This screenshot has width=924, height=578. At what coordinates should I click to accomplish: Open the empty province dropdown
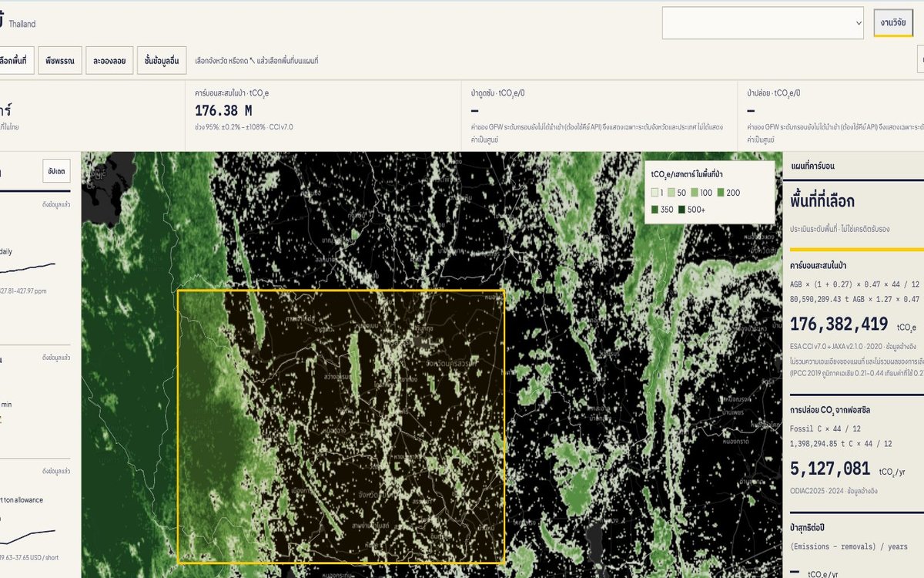pos(763,23)
